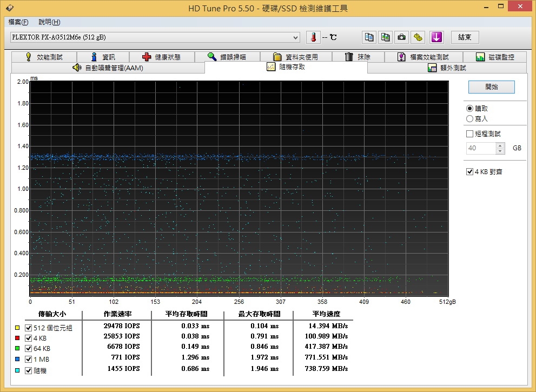
Task: Click the HD Tune app title icon
Action: (x=10, y=8)
